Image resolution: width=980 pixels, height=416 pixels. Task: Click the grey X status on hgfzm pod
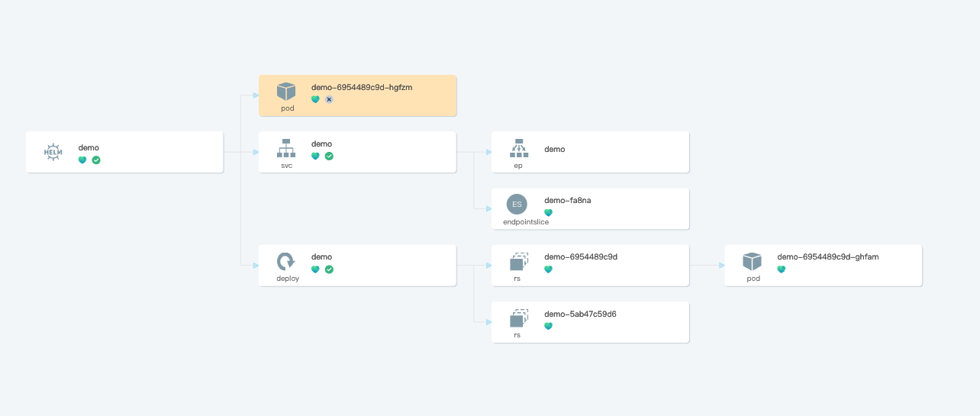329,99
